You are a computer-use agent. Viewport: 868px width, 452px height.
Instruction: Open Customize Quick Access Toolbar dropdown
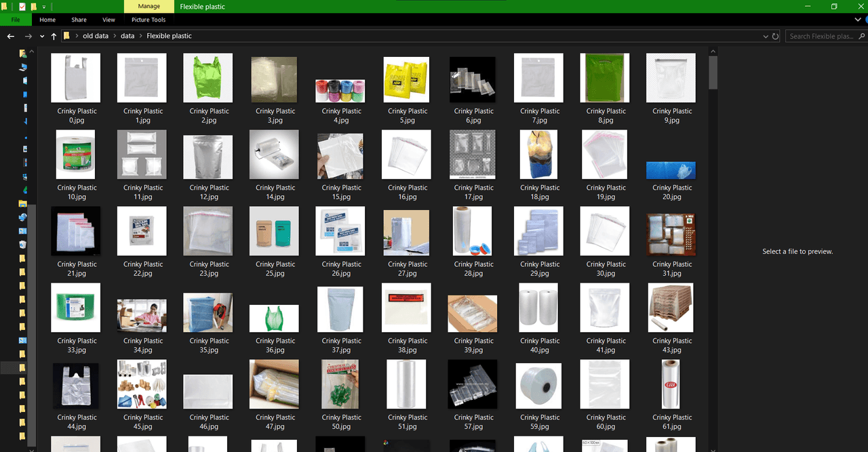click(x=43, y=7)
